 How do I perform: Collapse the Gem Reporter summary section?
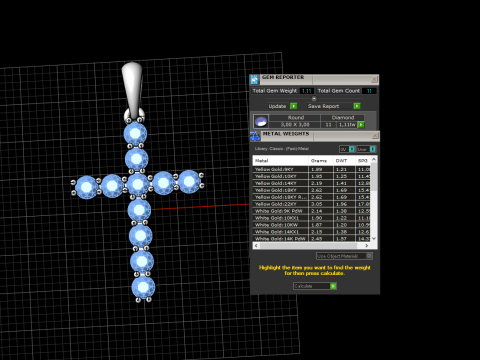click(314, 99)
